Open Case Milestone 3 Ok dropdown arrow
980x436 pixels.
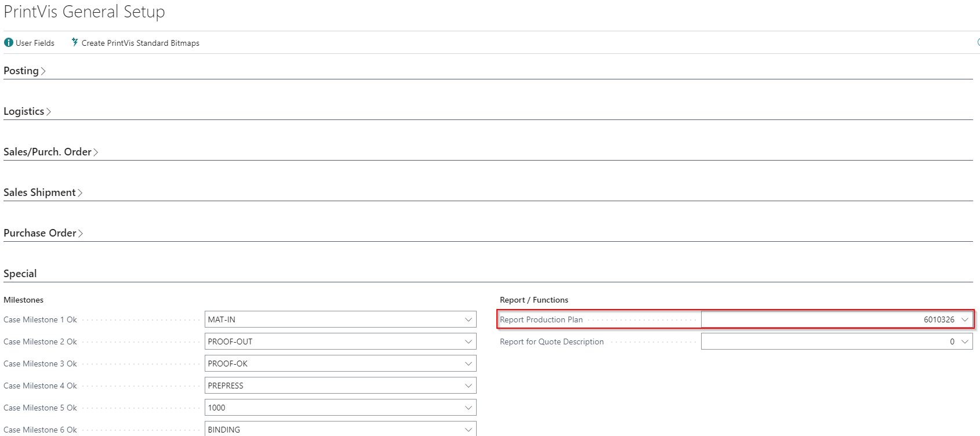pos(469,364)
